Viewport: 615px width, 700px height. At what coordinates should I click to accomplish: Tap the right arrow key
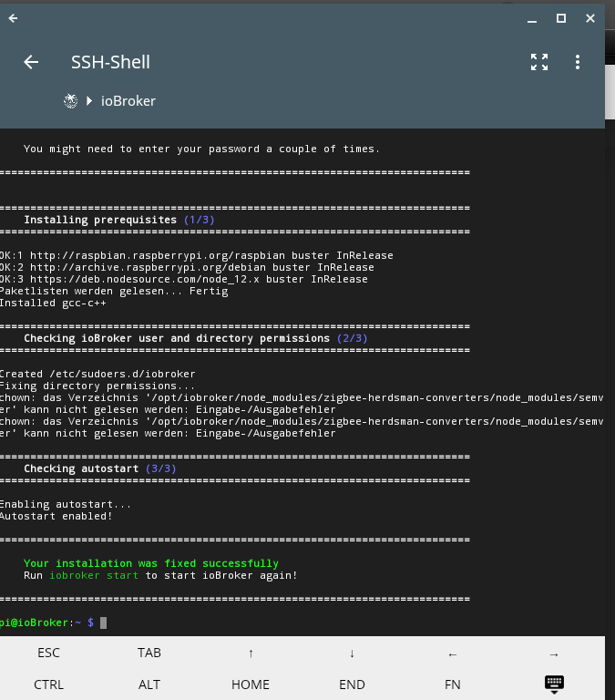coord(554,654)
